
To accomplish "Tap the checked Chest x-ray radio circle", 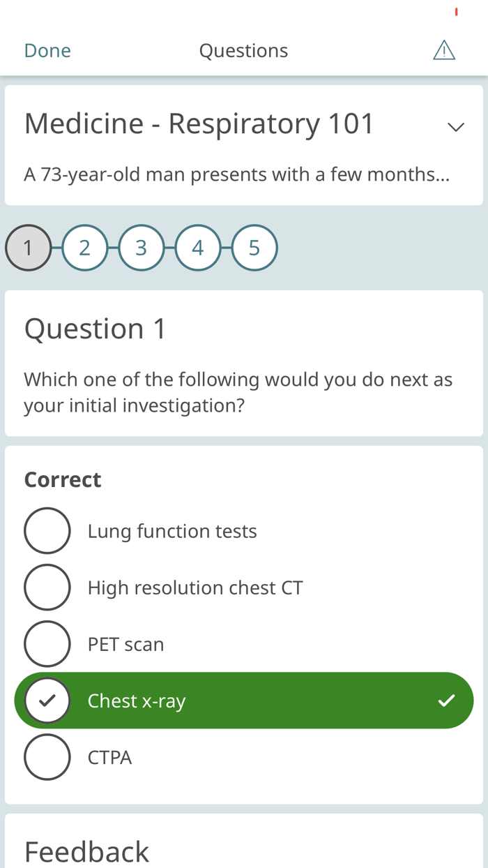I will pos(47,700).
